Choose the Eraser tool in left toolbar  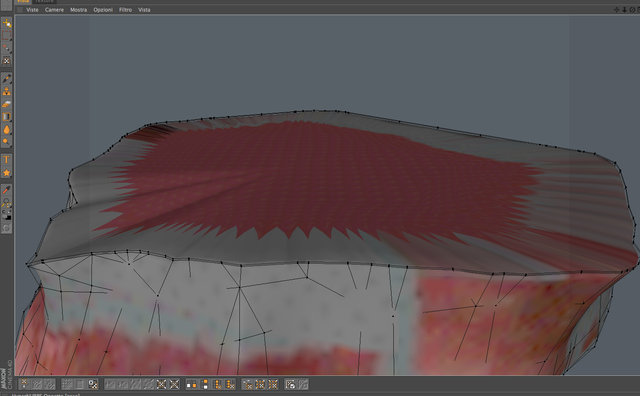[x=6, y=105]
